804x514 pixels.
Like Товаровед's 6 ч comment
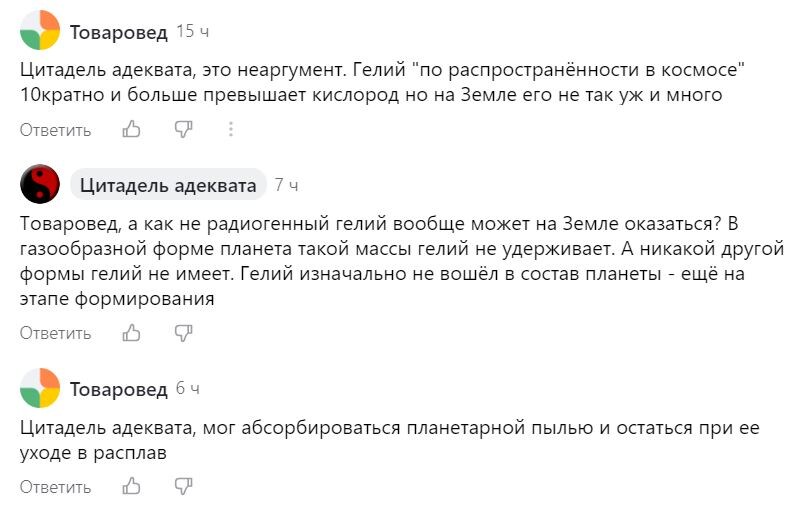tap(131, 486)
